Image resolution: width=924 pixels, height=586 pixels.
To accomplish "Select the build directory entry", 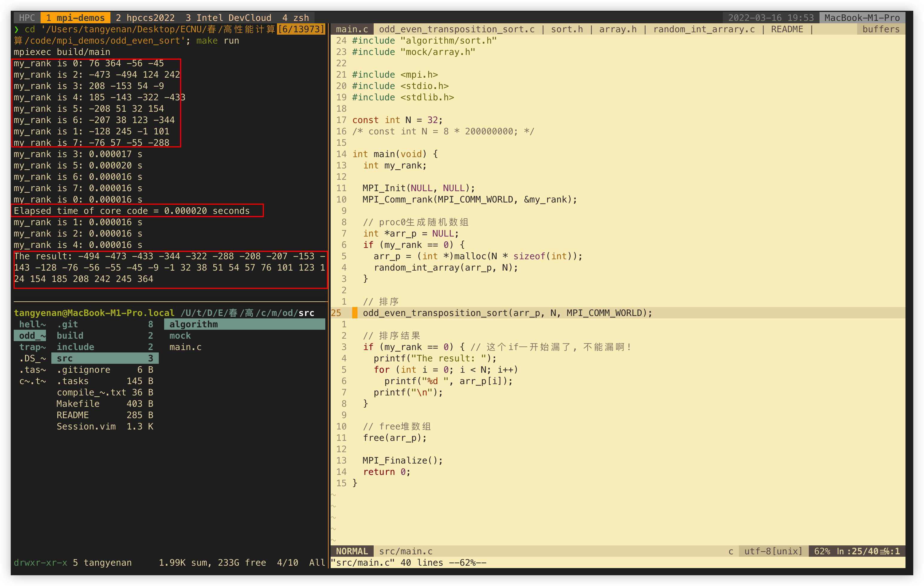I will pyautogui.click(x=70, y=336).
